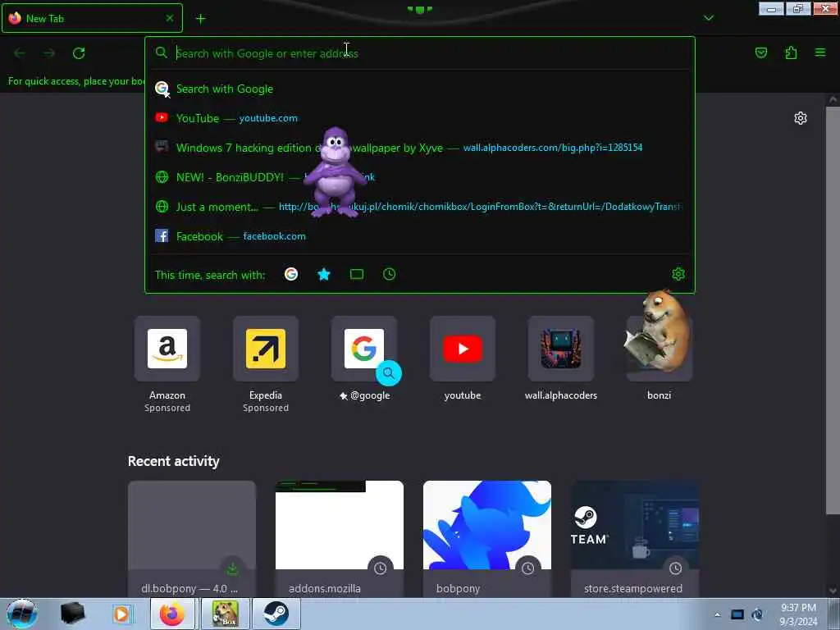The width and height of the screenshot is (840, 630).
Task: Search this time in Tabs icon
Action: (x=357, y=274)
